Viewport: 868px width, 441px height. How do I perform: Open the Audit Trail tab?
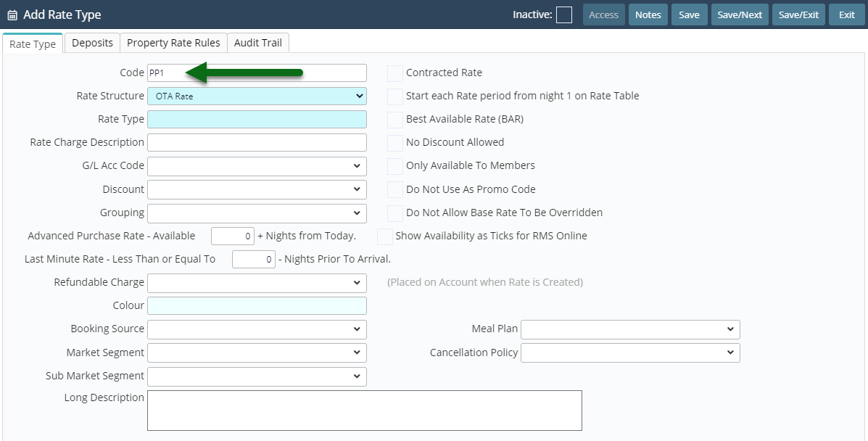[258, 43]
